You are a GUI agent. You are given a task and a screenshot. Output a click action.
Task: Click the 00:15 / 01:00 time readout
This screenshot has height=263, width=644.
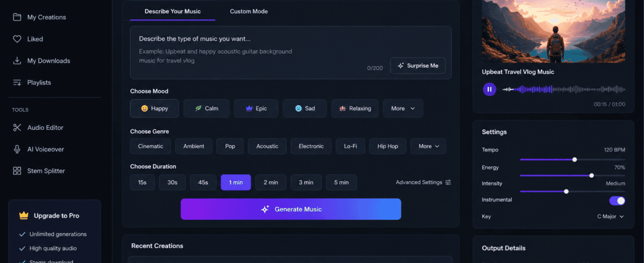(x=609, y=104)
